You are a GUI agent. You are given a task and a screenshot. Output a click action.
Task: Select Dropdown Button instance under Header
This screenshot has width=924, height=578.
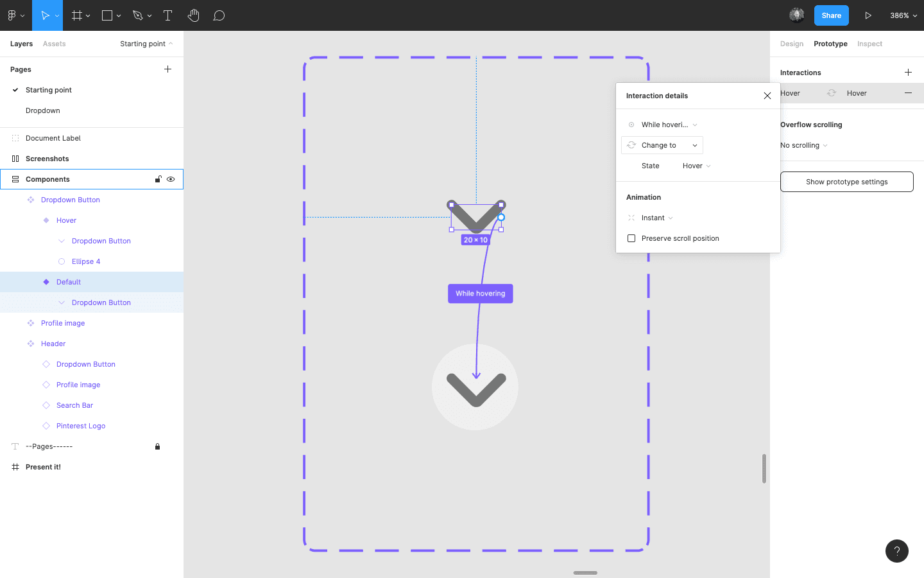tap(92, 364)
